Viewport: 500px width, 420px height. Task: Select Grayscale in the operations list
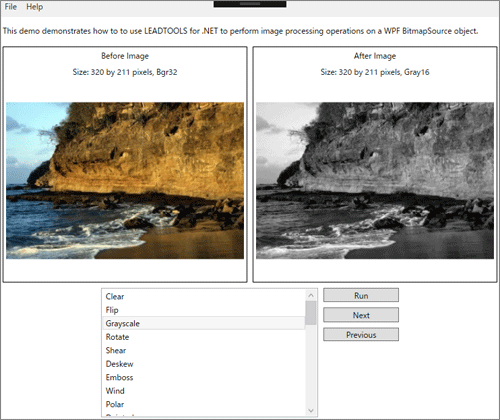coord(203,323)
